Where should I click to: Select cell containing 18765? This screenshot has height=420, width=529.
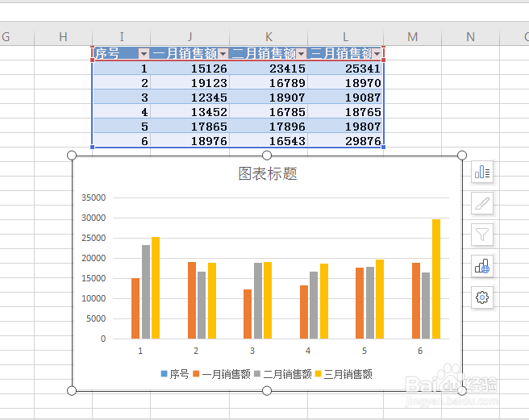[x=345, y=112]
